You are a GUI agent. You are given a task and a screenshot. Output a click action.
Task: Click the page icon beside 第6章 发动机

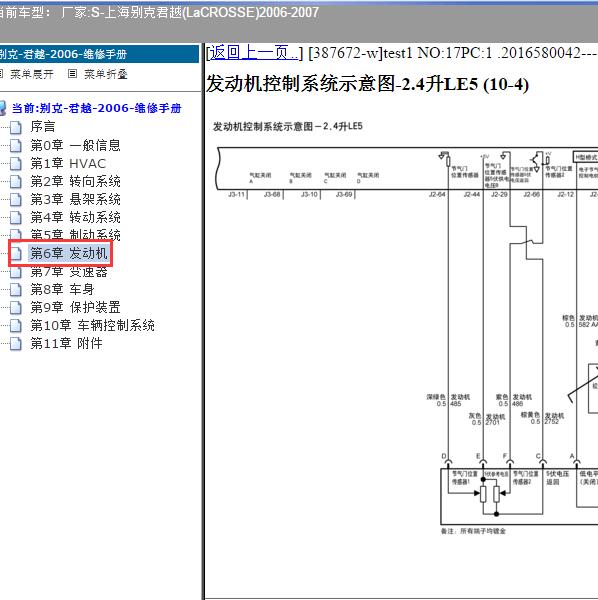click(16, 253)
